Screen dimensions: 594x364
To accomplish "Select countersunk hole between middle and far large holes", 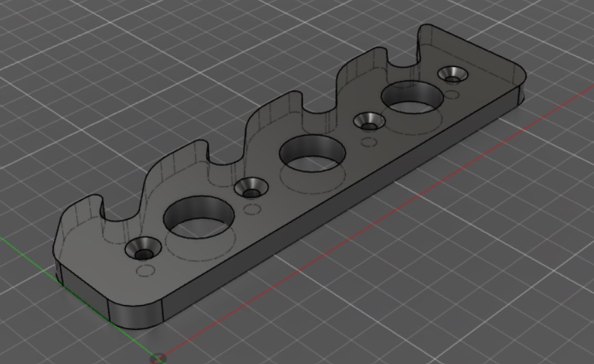I will point(370,122).
